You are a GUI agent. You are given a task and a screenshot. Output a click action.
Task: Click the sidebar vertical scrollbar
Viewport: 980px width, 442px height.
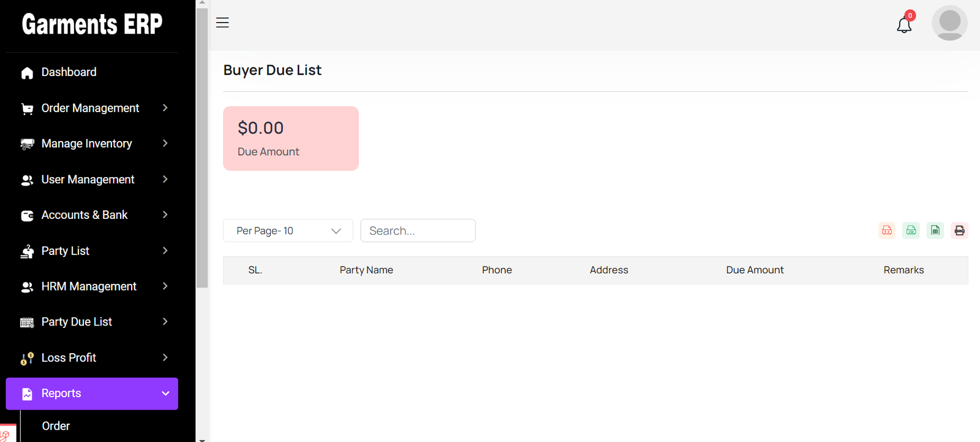(202, 147)
